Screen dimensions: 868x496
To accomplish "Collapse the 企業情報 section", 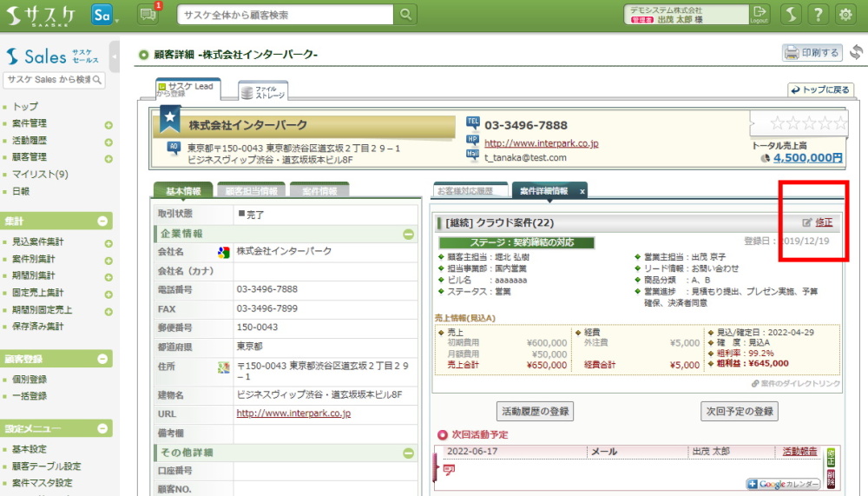I will tap(408, 234).
